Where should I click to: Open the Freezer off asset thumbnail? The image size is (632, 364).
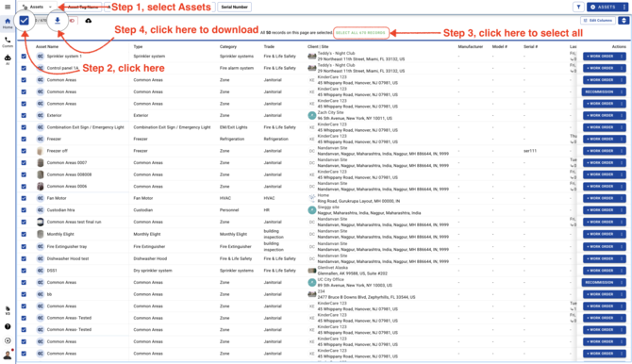pos(40,151)
